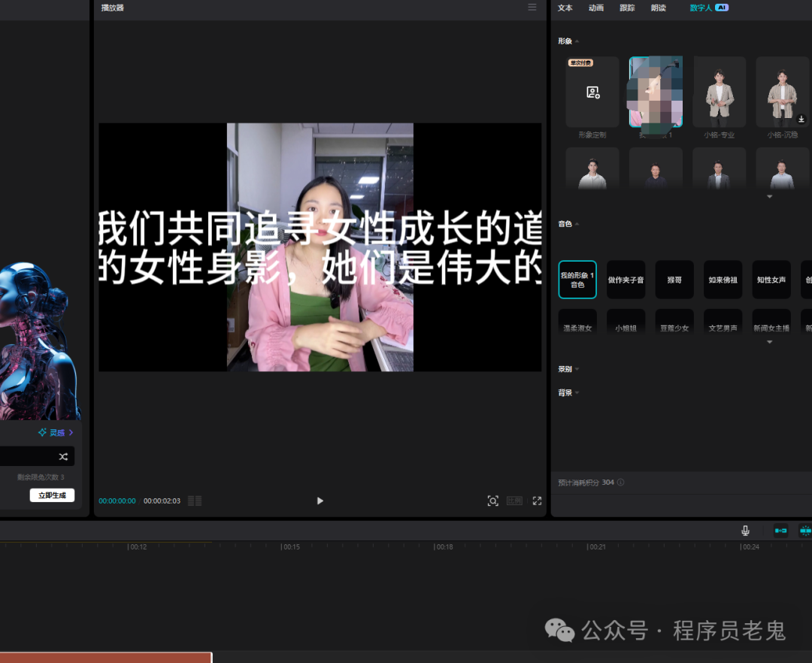Click the 00:21 mark on timeline ruler
Image resolution: width=812 pixels, height=663 pixels.
click(596, 546)
